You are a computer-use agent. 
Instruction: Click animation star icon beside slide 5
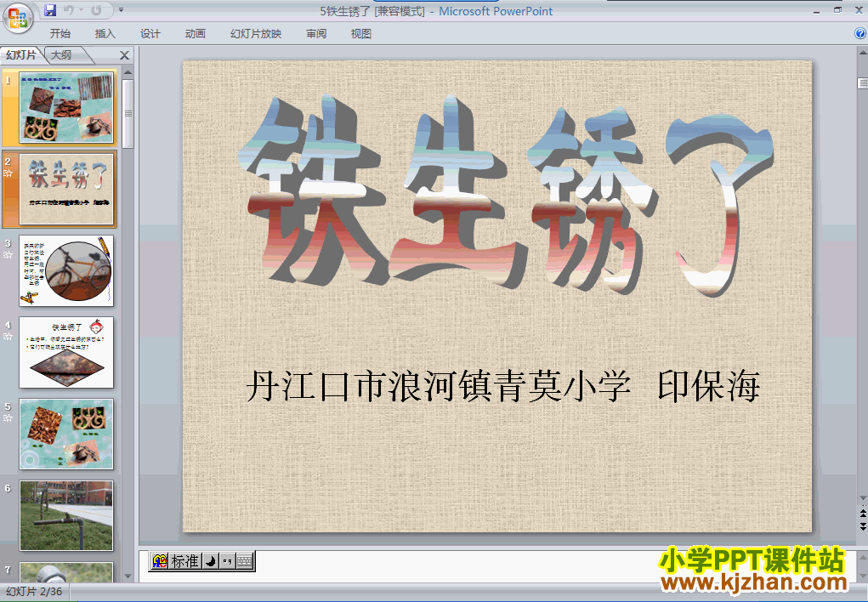click(9, 418)
